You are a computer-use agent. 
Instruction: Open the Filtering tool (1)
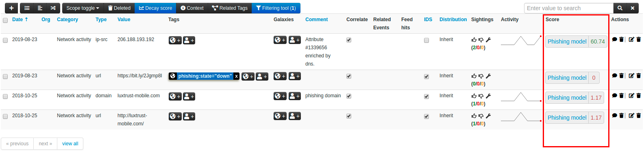[276, 8]
